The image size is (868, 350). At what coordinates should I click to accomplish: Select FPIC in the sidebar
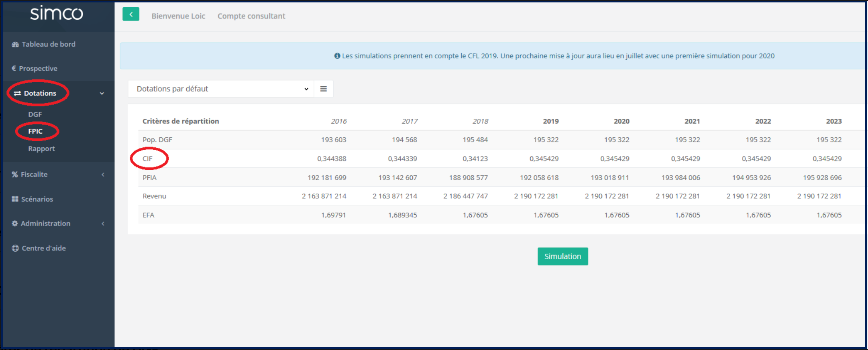35,131
